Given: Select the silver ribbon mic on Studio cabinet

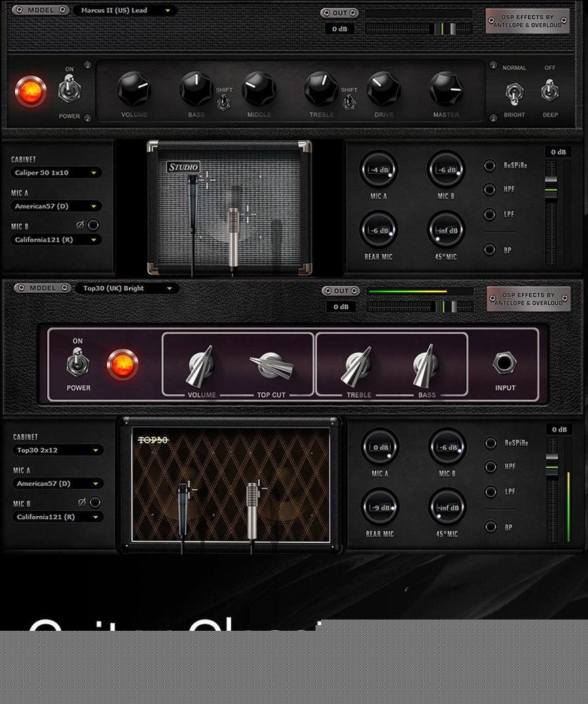Looking at the screenshot, I should click(233, 237).
